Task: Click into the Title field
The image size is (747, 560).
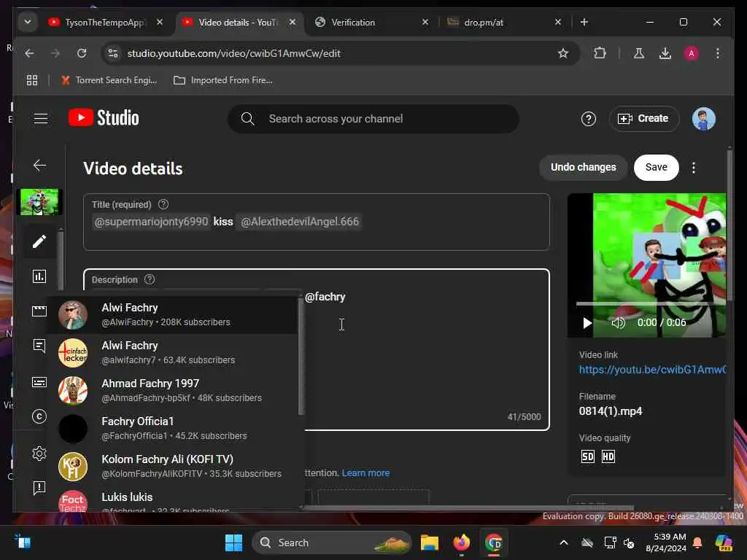Action: [317, 222]
